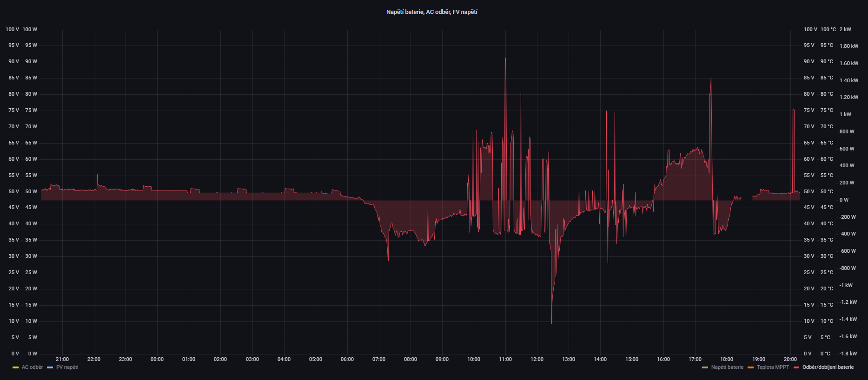
Task: Toggle the 'Teplota MPPT' series in legend
Action: (773, 367)
